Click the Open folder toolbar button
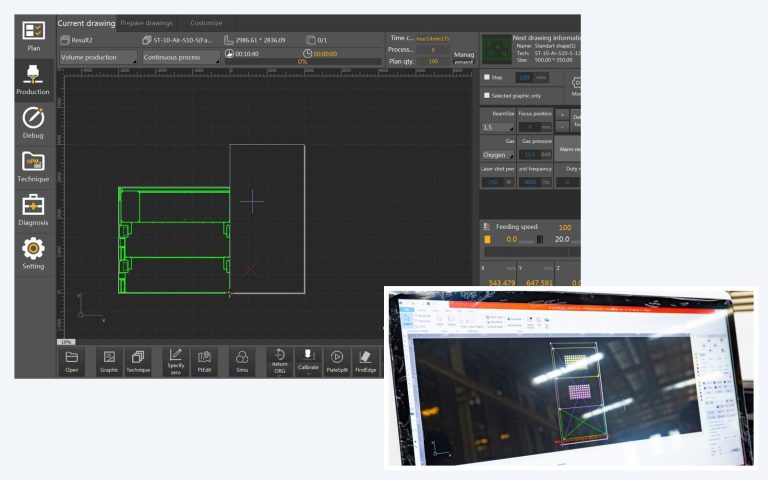Screen dimensions: 768x480 tap(72, 361)
